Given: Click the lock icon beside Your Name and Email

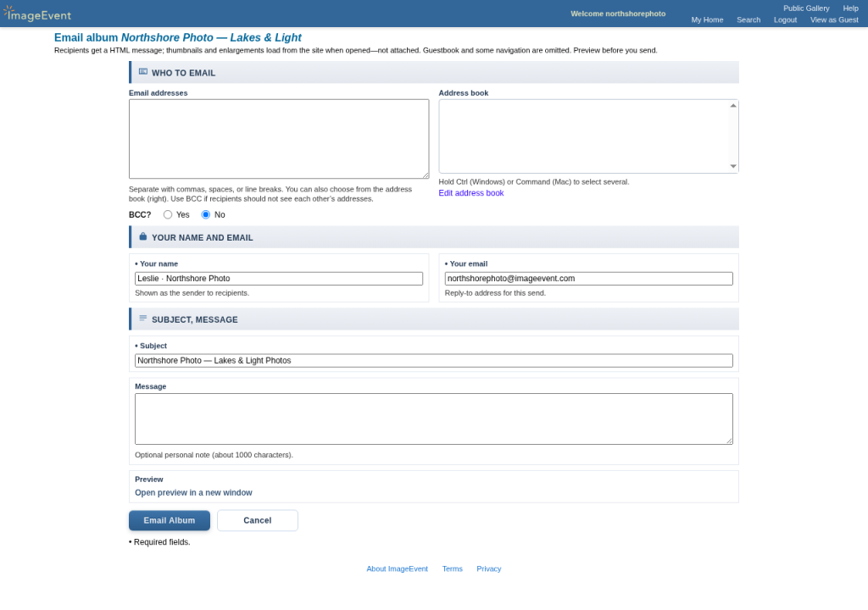Looking at the screenshot, I should pos(142,236).
